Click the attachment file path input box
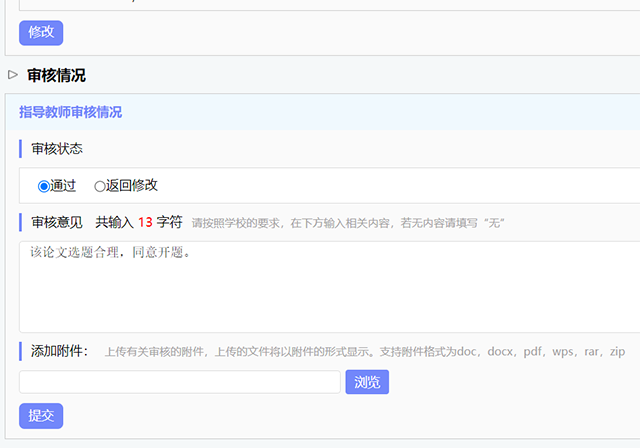 click(x=180, y=382)
